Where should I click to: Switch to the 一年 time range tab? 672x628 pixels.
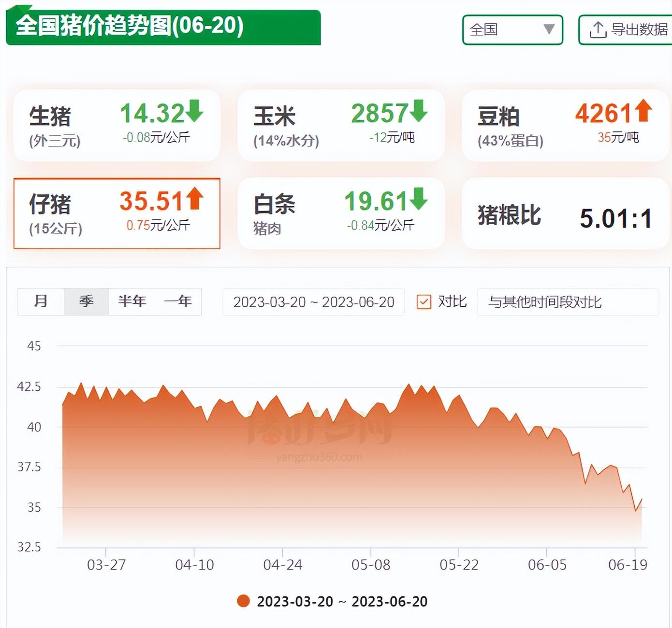178,301
